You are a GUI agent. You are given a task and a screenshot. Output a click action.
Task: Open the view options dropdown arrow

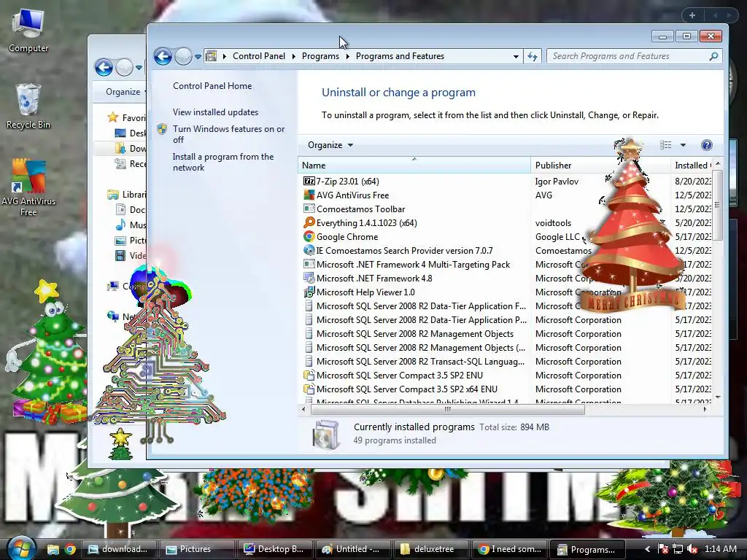[683, 145]
